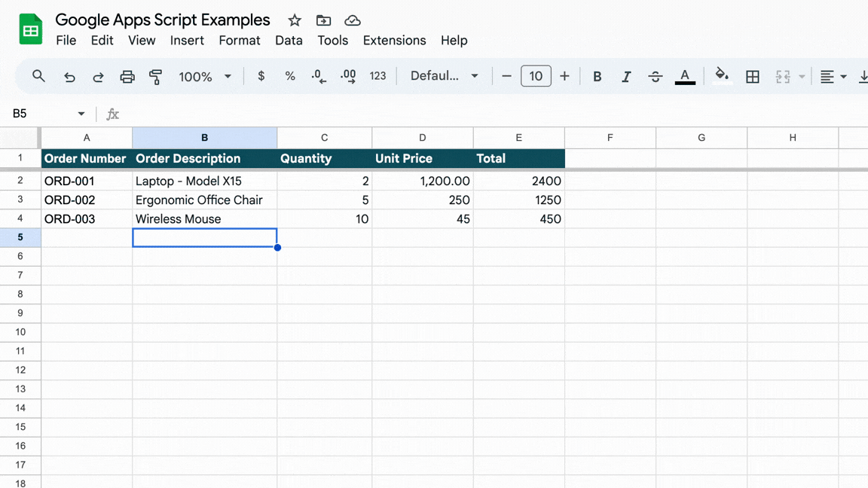
Task: Check the cloud save status icon
Action: pyautogui.click(x=353, y=20)
